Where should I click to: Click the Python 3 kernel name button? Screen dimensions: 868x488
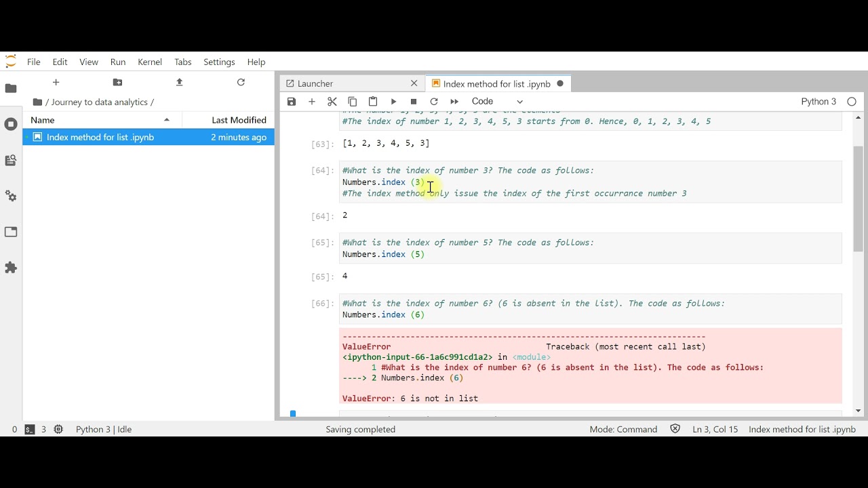(x=818, y=102)
